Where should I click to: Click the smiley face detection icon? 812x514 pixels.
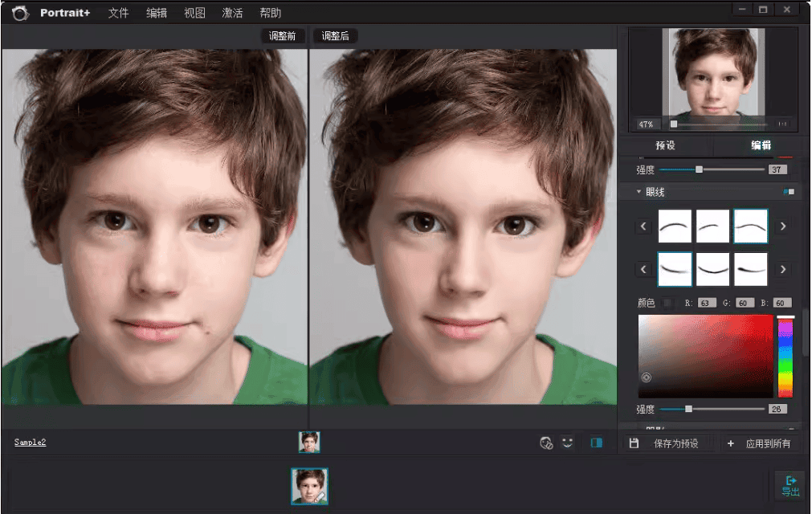568,443
